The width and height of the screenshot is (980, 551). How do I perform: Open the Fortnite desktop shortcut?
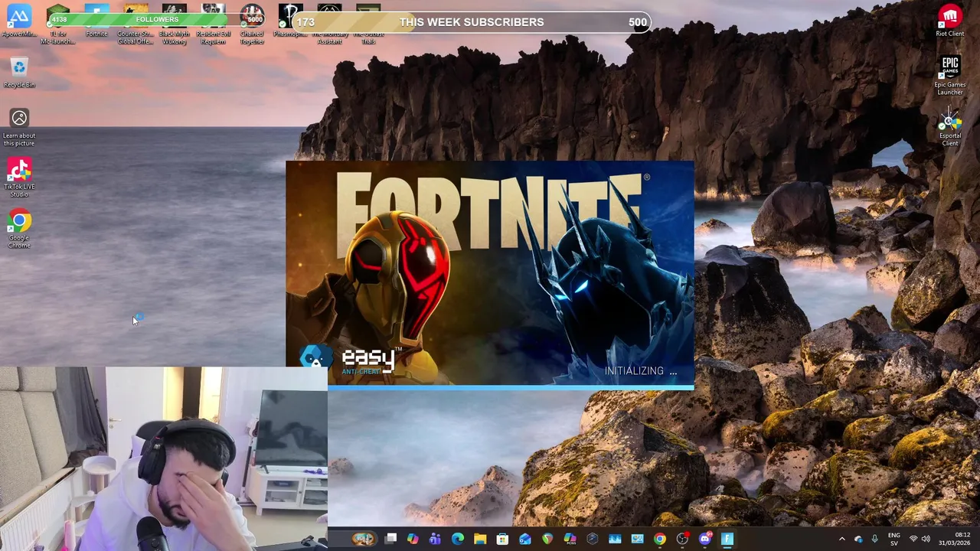96,21
